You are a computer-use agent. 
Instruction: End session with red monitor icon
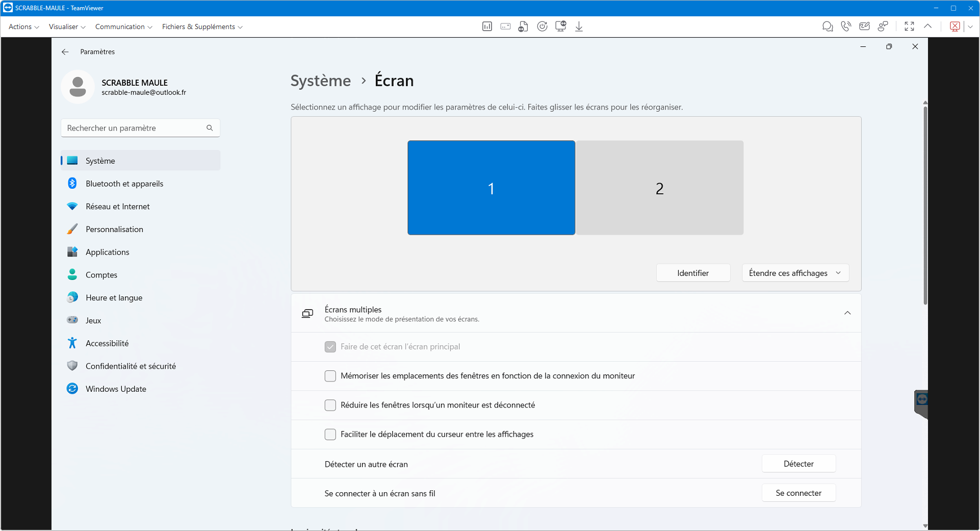tap(955, 27)
